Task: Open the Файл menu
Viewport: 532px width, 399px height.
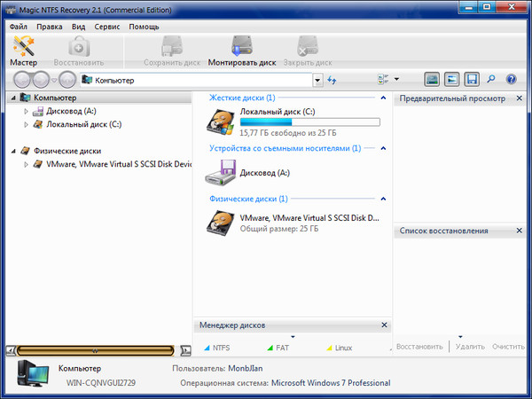Action: pos(19,27)
